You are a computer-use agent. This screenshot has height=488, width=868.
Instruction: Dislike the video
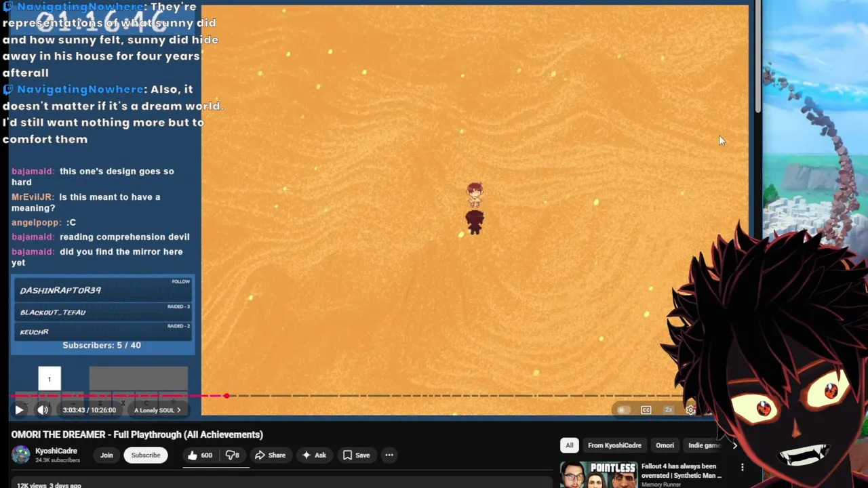tap(232, 455)
